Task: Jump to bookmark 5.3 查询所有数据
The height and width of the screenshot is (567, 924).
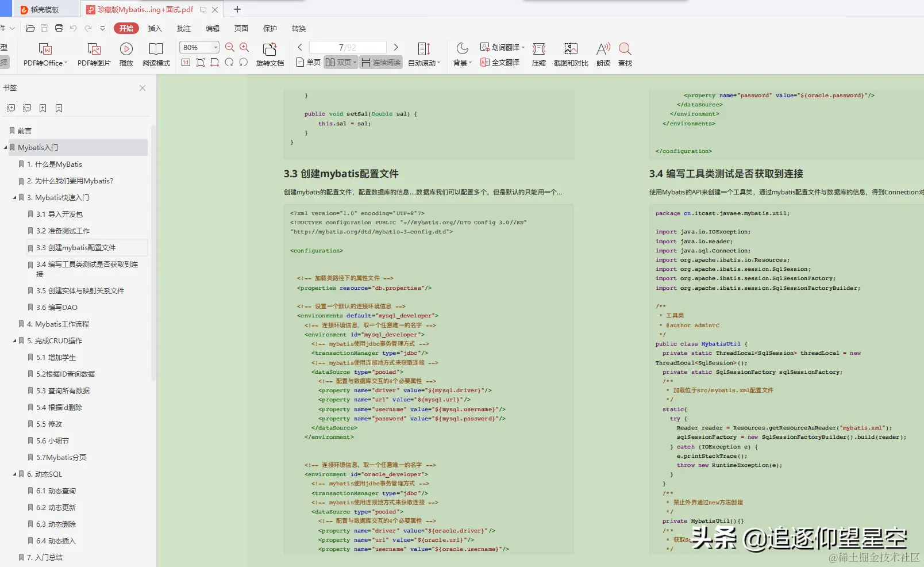Action: pyautogui.click(x=63, y=391)
